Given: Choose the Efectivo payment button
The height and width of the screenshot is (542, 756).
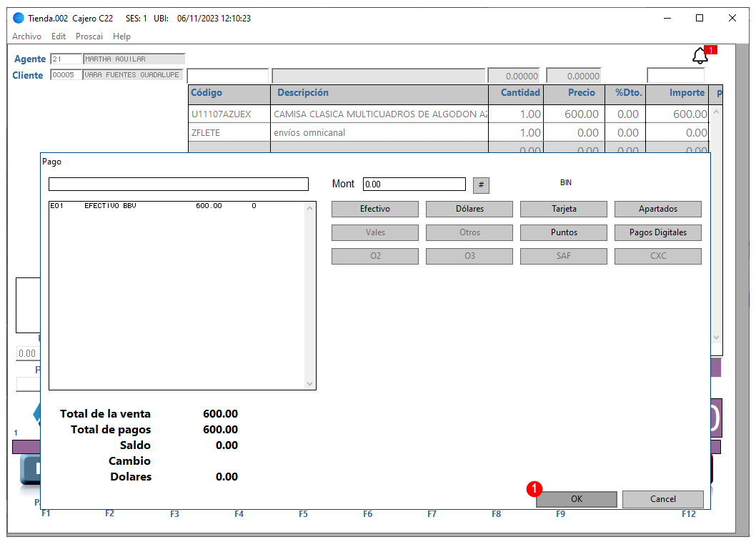Looking at the screenshot, I should point(374,209).
